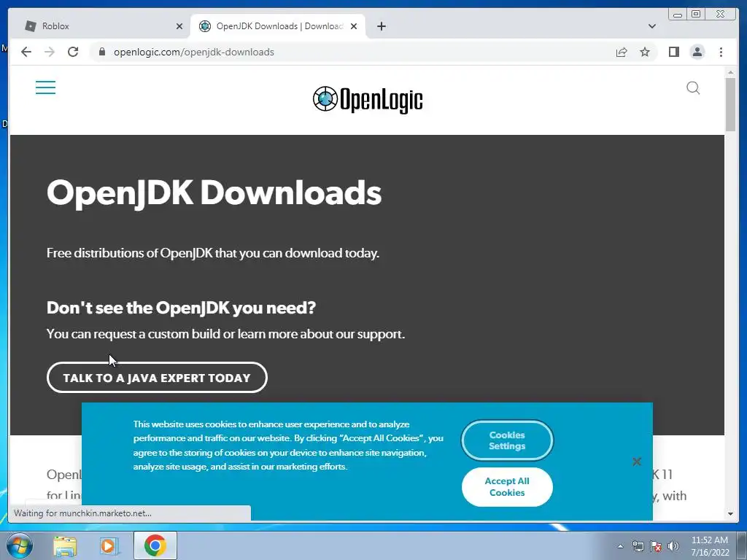Viewport: 747px width, 560px height.
Task: Show hidden system tray icons arrow
Action: coord(620,546)
